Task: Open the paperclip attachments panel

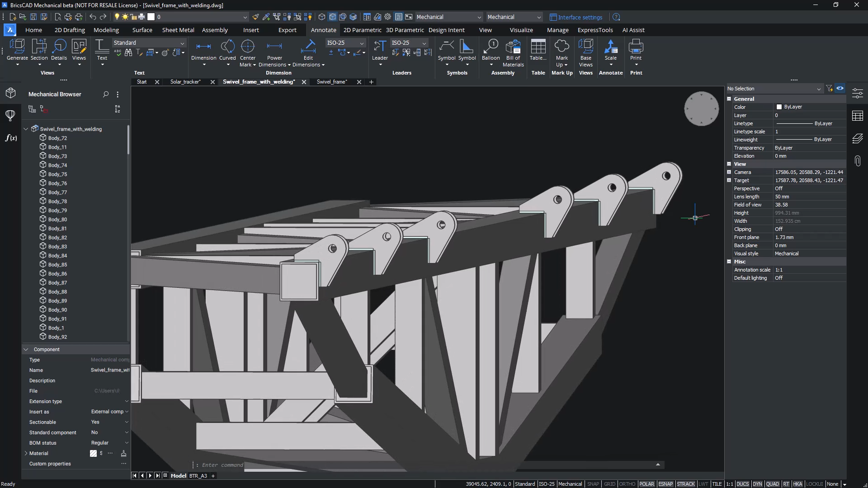Action: (858, 161)
